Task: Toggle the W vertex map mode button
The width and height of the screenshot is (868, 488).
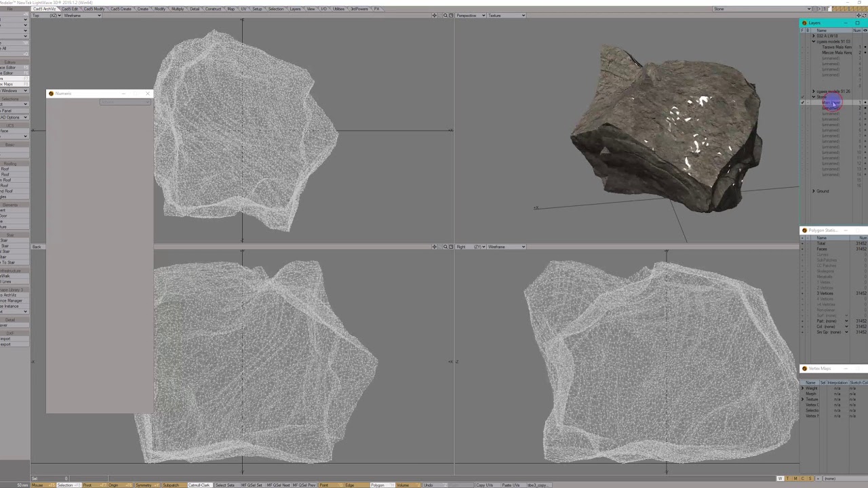Action: tap(781, 479)
